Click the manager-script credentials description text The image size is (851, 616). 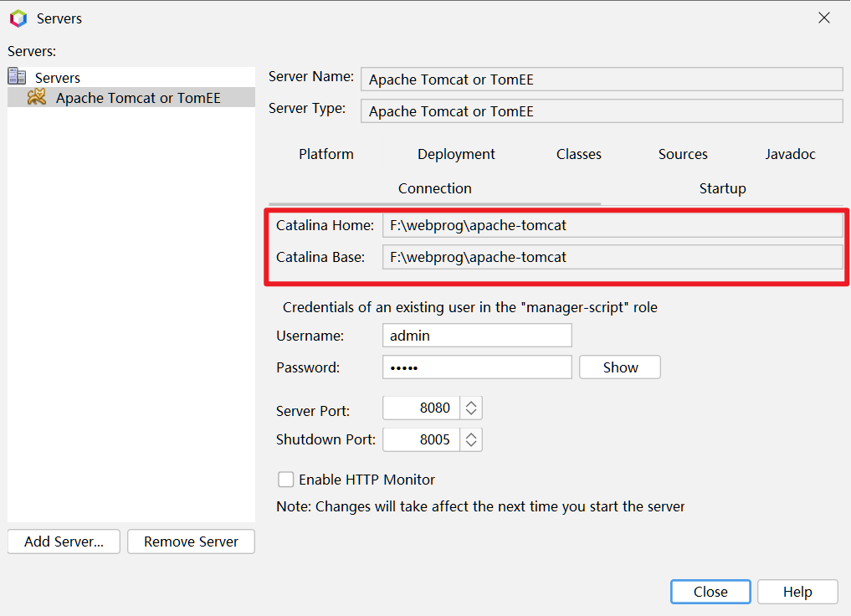click(x=470, y=307)
